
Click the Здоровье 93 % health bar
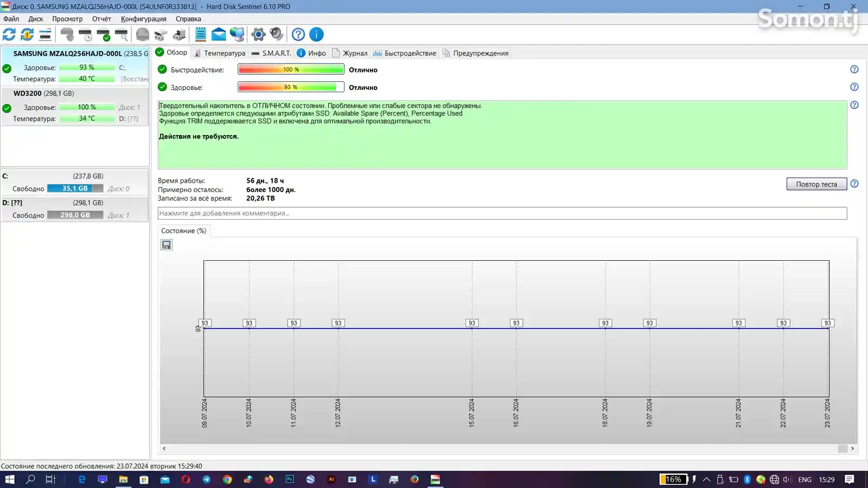[x=291, y=87]
